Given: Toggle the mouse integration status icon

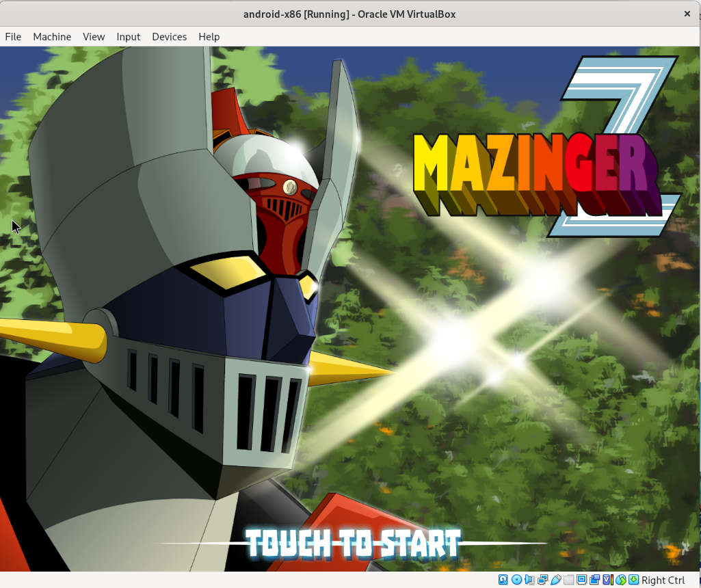Looking at the screenshot, I should click(x=620, y=580).
